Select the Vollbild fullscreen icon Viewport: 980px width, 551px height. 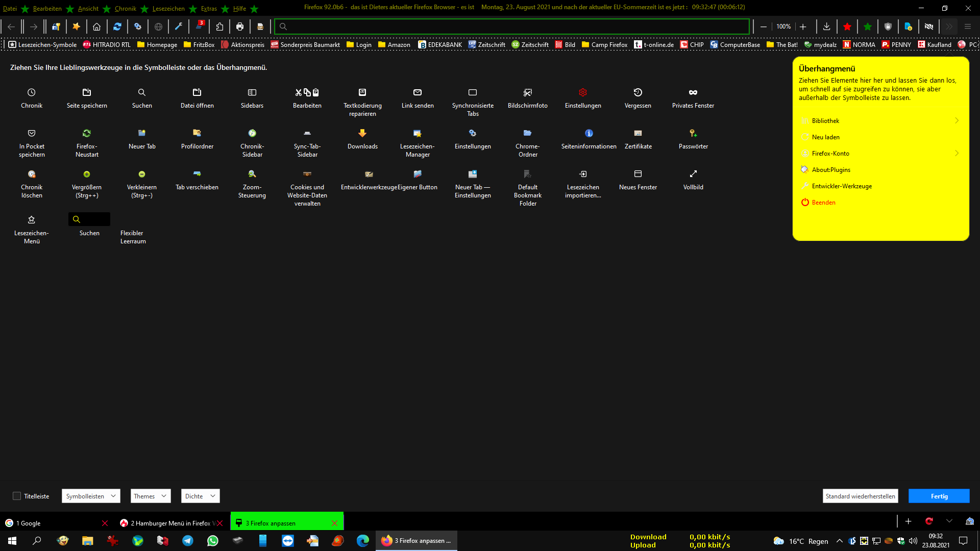pyautogui.click(x=693, y=174)
